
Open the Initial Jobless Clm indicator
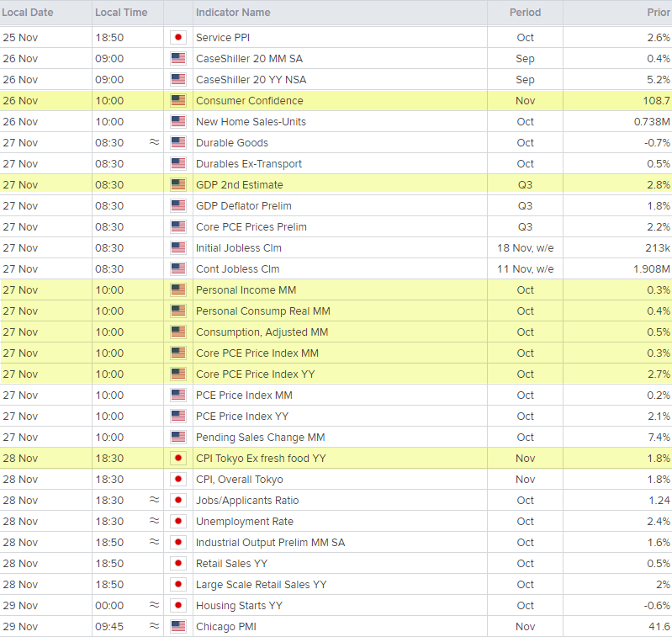[238, 248]
